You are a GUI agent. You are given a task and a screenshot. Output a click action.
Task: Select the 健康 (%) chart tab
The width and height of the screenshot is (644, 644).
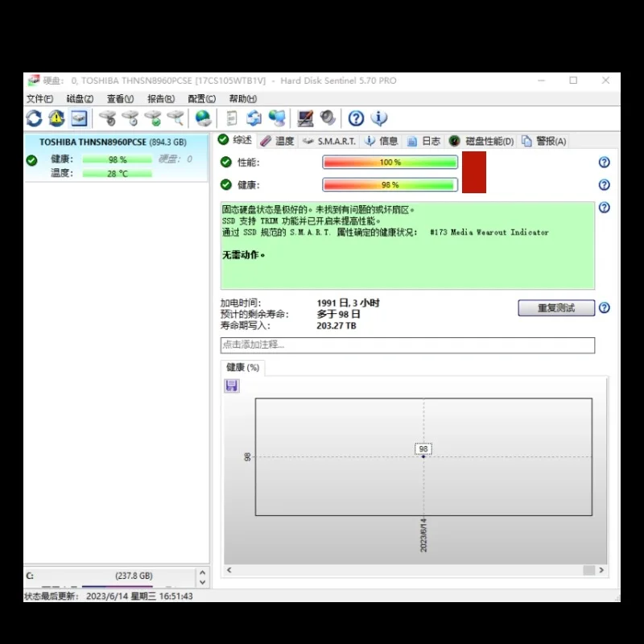point(243,367)
